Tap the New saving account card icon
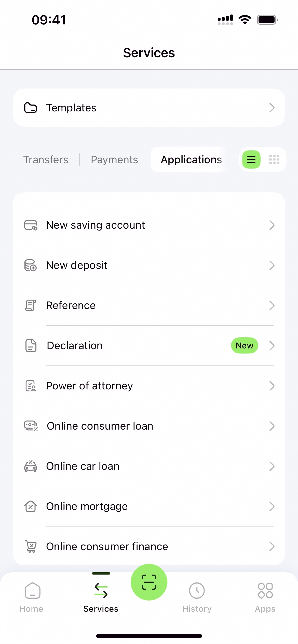298x644 pixels. (x=31, y=225)
